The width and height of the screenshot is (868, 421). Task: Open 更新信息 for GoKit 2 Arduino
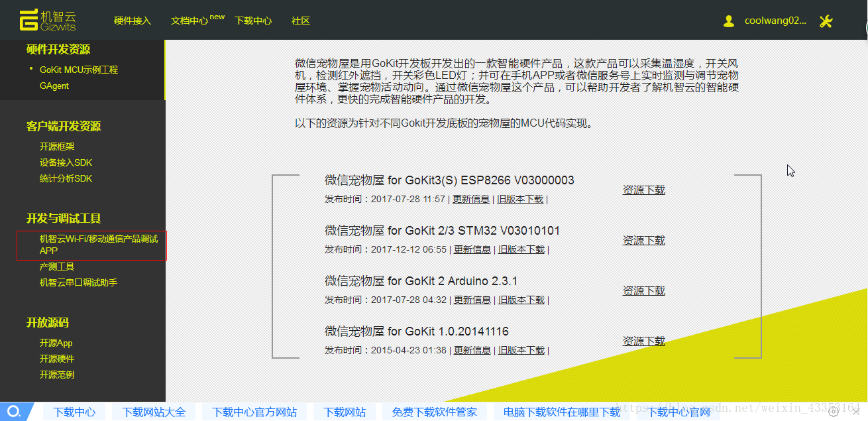[472, 300]
